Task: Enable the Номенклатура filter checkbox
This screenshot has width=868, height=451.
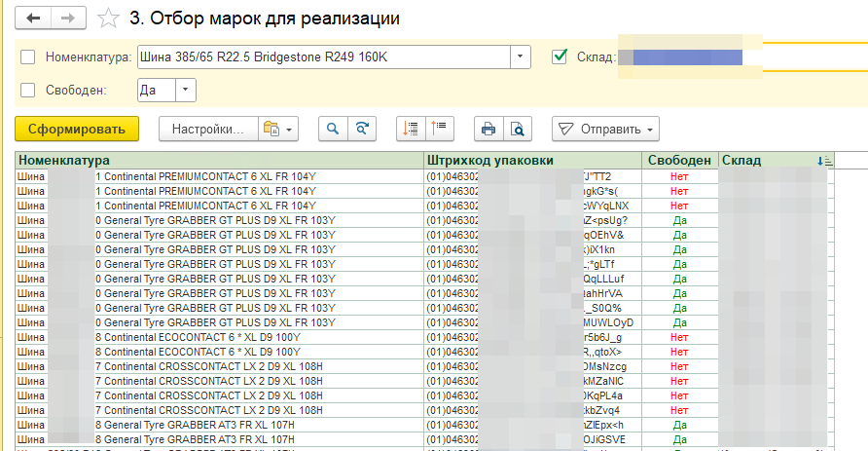Action: [x=27, y=56]
